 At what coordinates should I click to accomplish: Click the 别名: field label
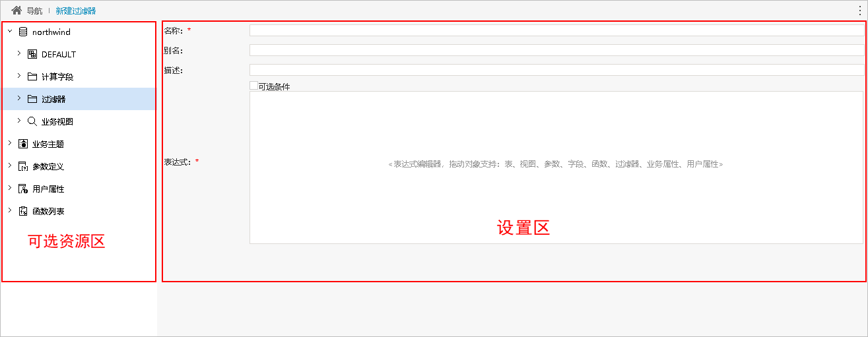(x=174, y=50)
